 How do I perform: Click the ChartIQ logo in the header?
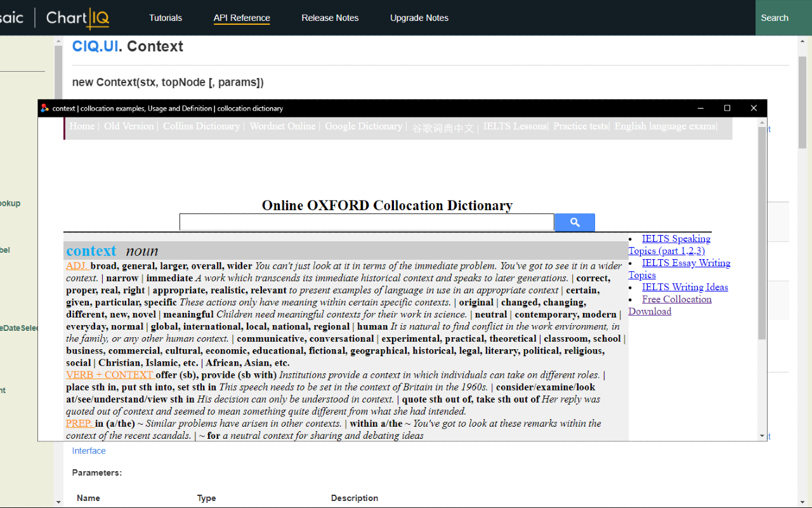pyautogui.click(x=77, y=18)
